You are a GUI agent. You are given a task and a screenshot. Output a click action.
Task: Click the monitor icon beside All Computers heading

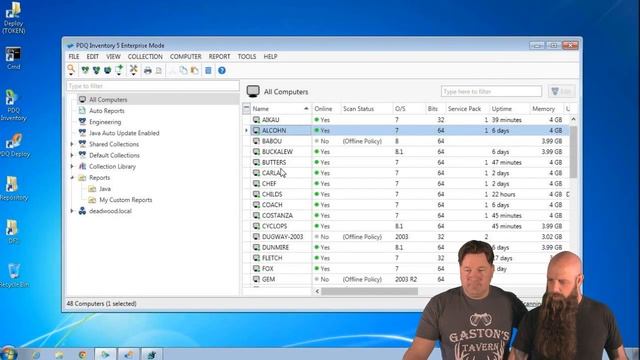coord(253,91)
